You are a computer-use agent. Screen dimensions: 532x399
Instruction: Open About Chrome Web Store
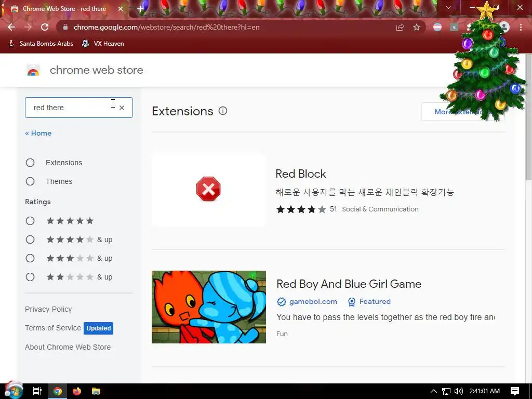[x=68, y=347]
